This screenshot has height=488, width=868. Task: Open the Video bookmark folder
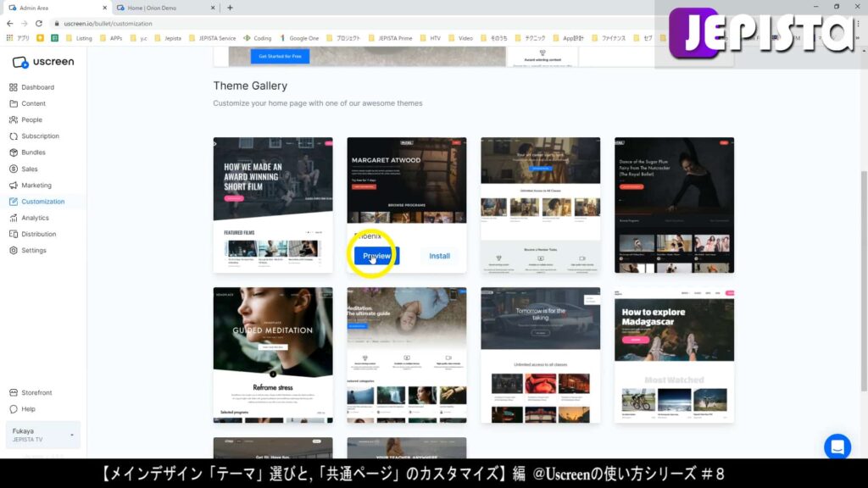[x=460, y=38]
